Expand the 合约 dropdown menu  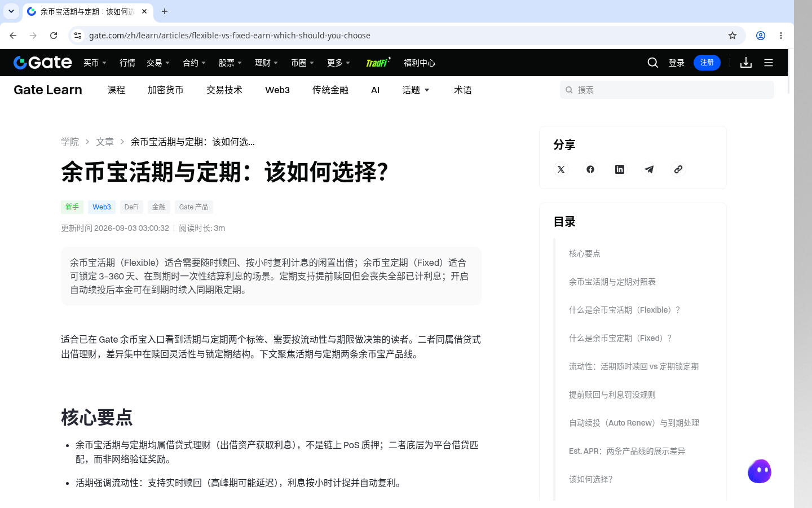coord(195,63)
